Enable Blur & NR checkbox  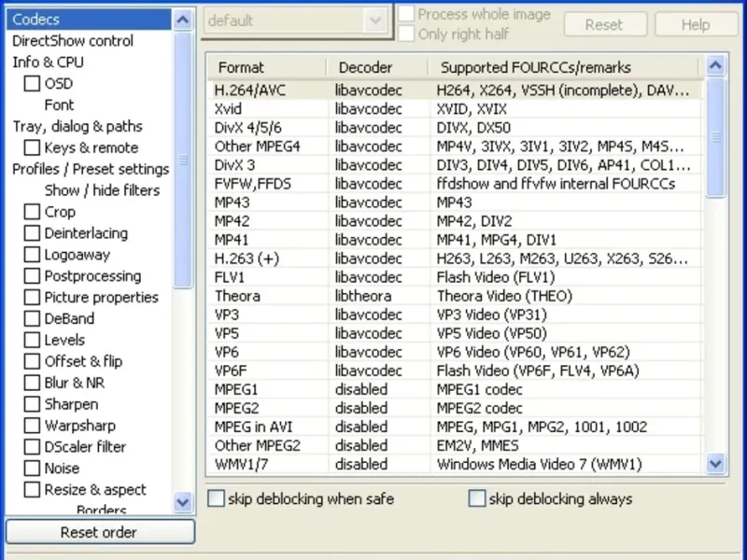click(x=32, y=383)
